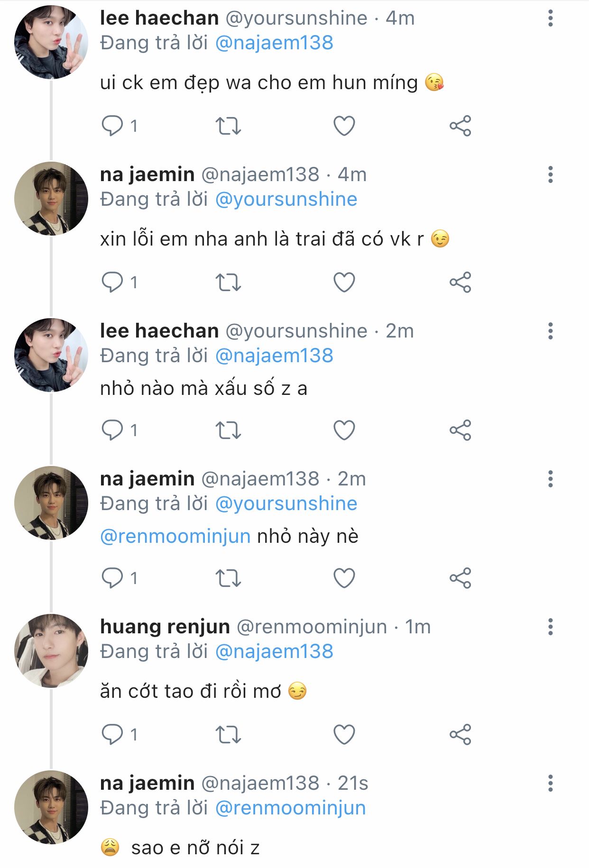Screen dimensions: 589x868
Task: Reply to jaemin's 'xin lỗi em nha' tweet
Action: (x=112, y=283)
